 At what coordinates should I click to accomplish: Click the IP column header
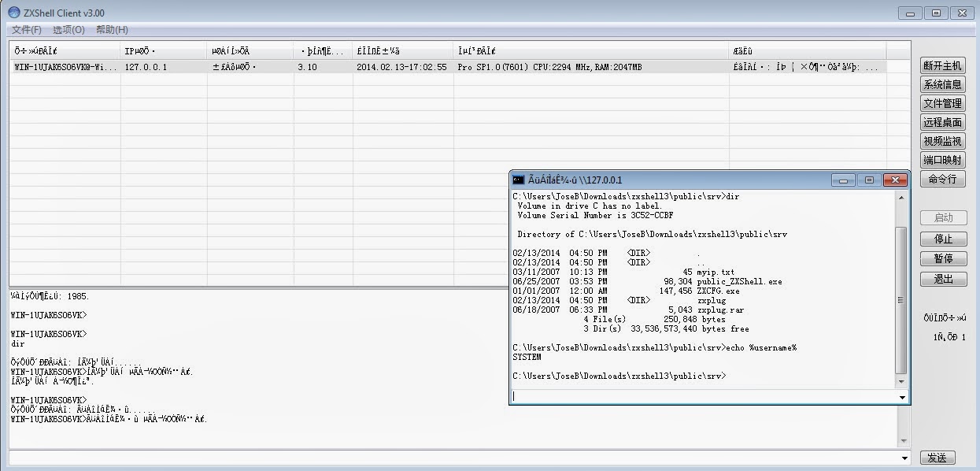click(164, 51)
